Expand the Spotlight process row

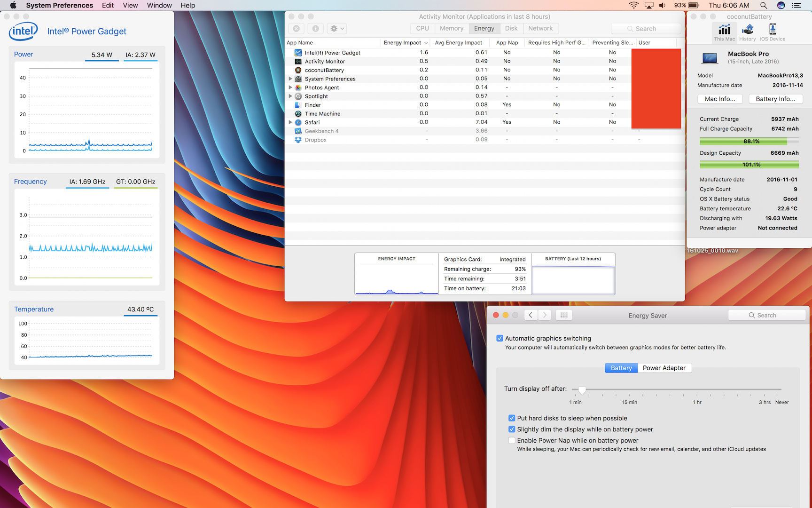coord(290,96)
